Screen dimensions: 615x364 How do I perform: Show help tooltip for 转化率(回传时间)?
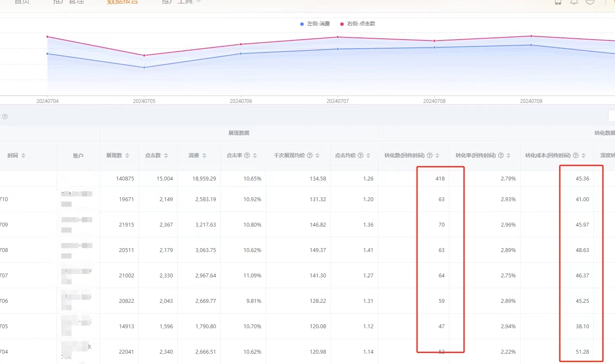(501, 156)
